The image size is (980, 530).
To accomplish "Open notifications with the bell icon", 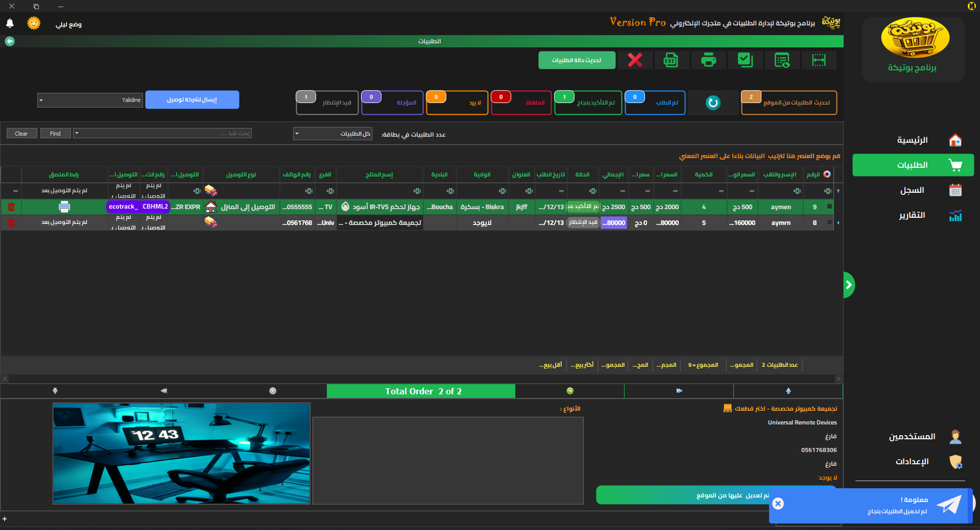I will 10,23.
